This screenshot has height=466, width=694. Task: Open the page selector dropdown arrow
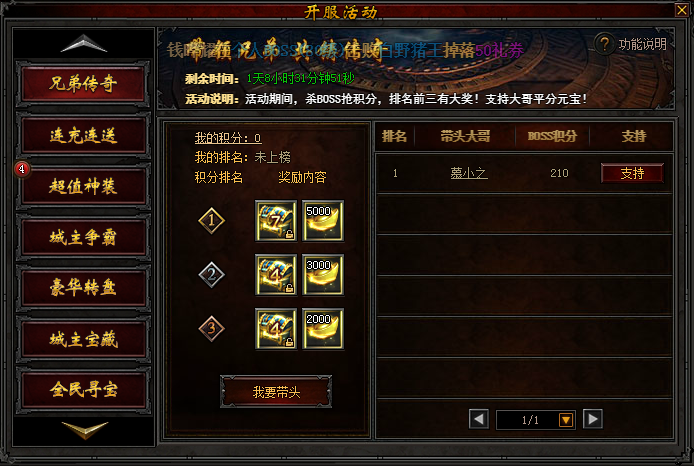click(x=566, y=420)
